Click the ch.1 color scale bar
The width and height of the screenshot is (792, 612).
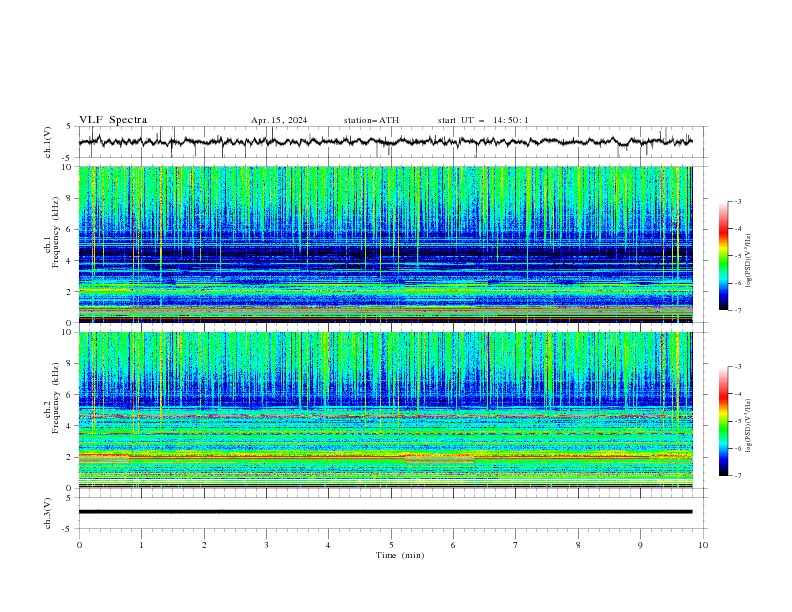coord(723,256)
